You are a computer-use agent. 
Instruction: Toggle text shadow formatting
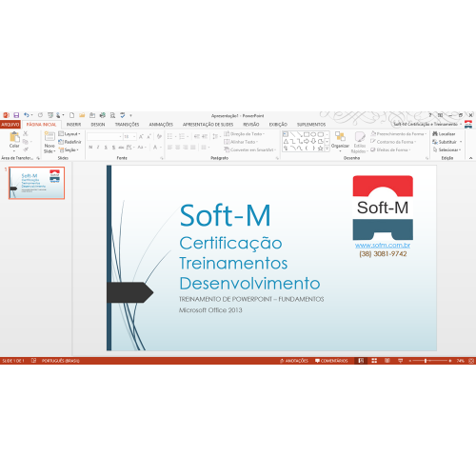tap(113, 148)
